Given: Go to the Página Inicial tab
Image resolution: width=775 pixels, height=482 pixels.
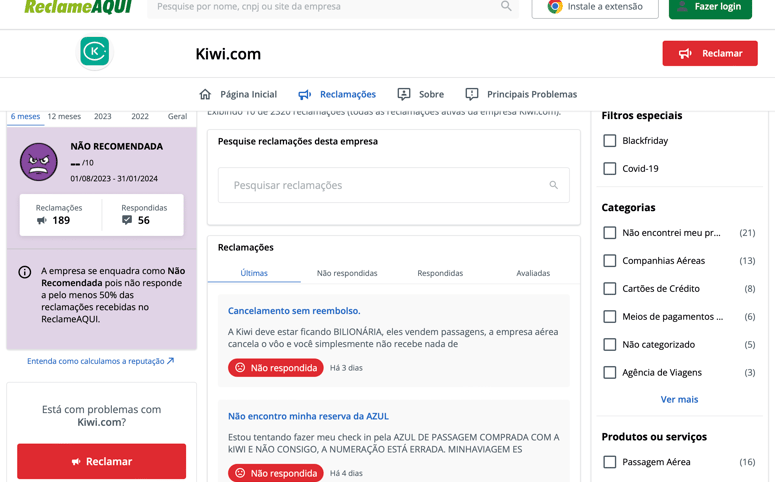Looking at the screenshot, I should tap(238, 94).
